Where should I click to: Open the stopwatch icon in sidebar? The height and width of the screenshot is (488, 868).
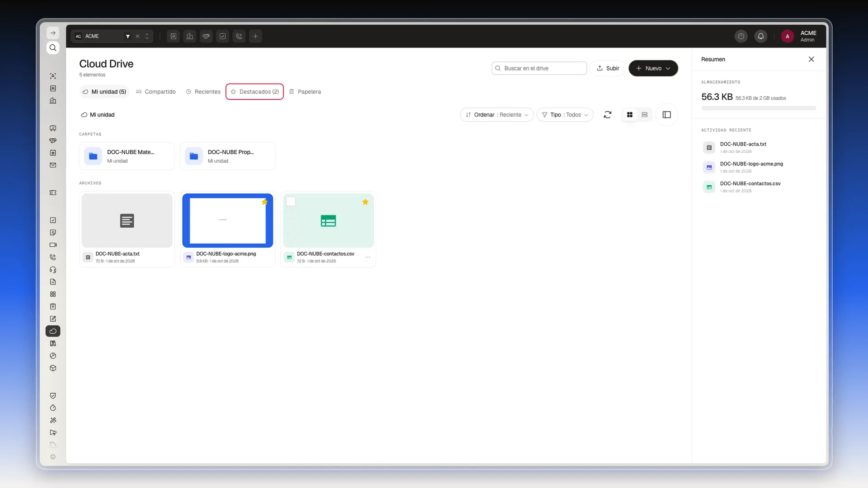(53, 408)
